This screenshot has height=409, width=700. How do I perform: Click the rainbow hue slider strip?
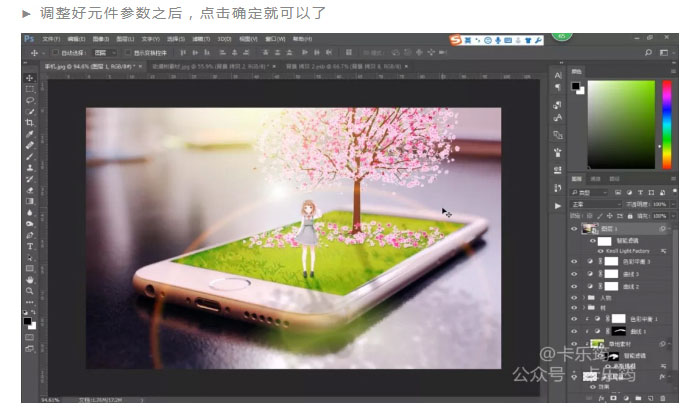pos(667,125)
